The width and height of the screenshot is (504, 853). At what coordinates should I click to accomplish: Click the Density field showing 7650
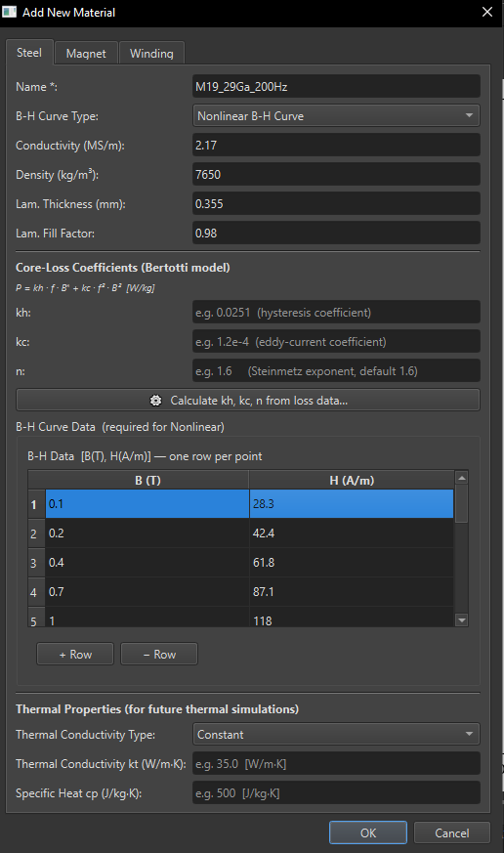pos(336,175)
